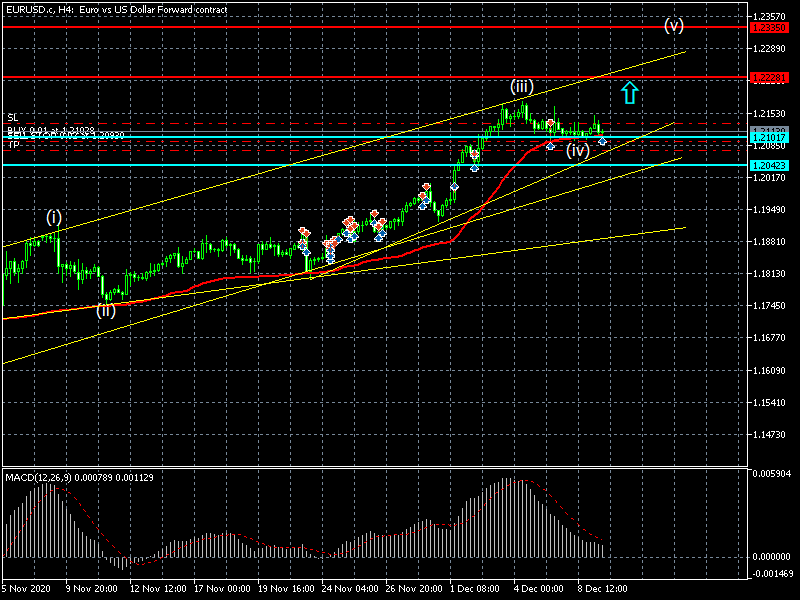Image resolution: width=800 pixels, height=600 pixels.
Task: Select the wave (iv) label
Action: click(577, 151)
